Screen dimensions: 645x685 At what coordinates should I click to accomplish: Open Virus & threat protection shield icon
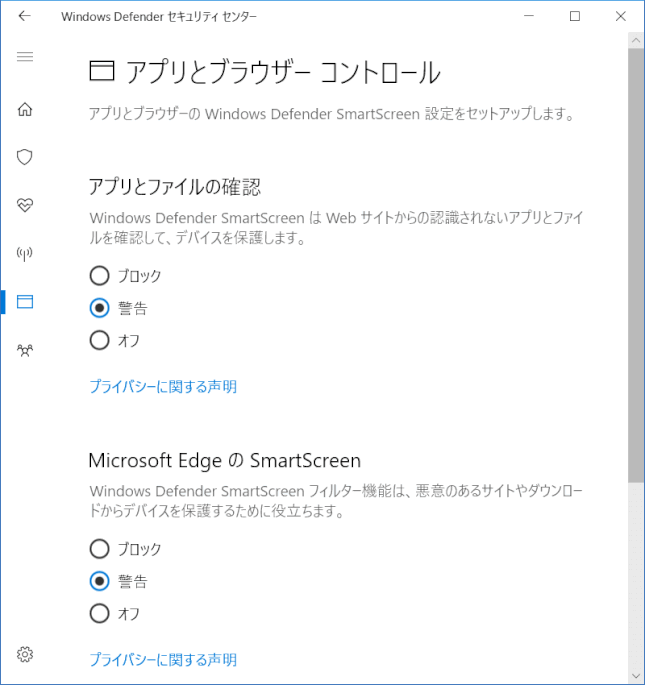(x=25, y=157)
